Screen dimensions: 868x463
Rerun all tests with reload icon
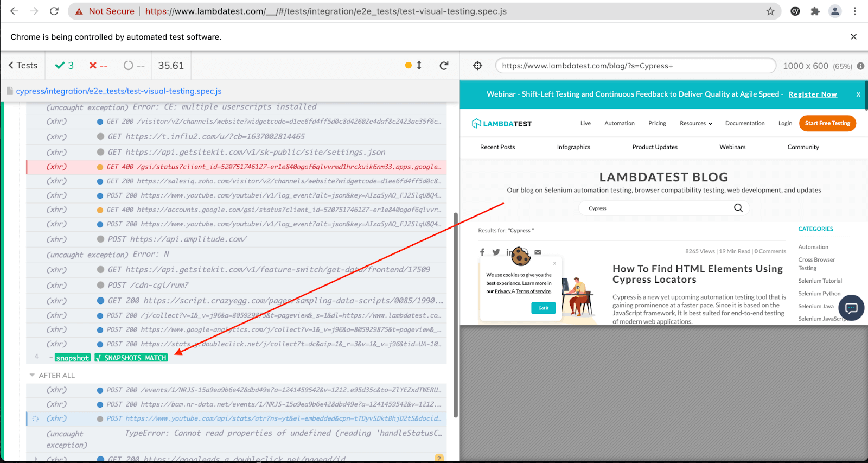[444, 66]
